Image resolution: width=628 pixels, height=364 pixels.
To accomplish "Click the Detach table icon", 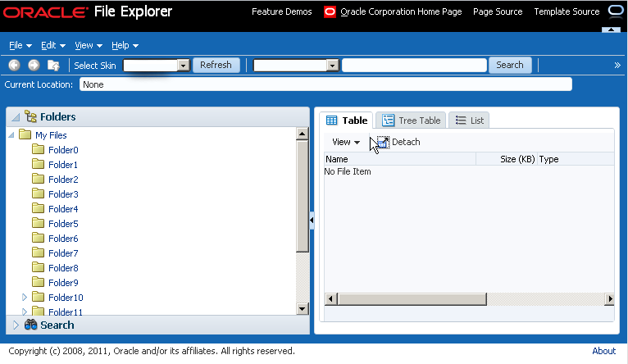I will pos(383,142).
